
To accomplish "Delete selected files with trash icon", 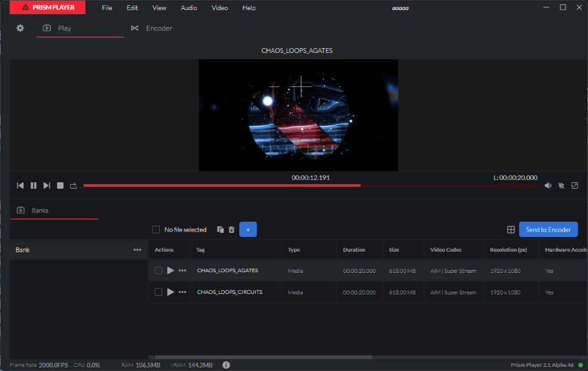I will coord(231,229).
